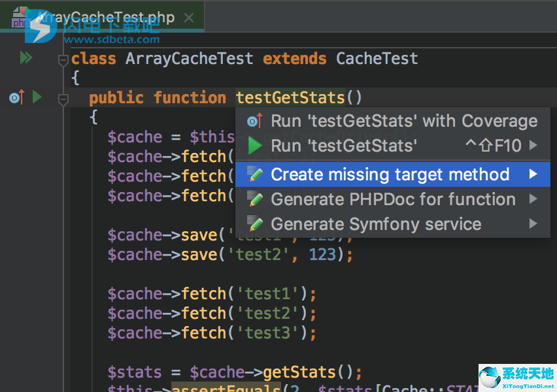Viewport: 557px width, 392px height.
Task: Expand submenu arrow for Run 'testGetStats'
Action: (x=533, y=145)
